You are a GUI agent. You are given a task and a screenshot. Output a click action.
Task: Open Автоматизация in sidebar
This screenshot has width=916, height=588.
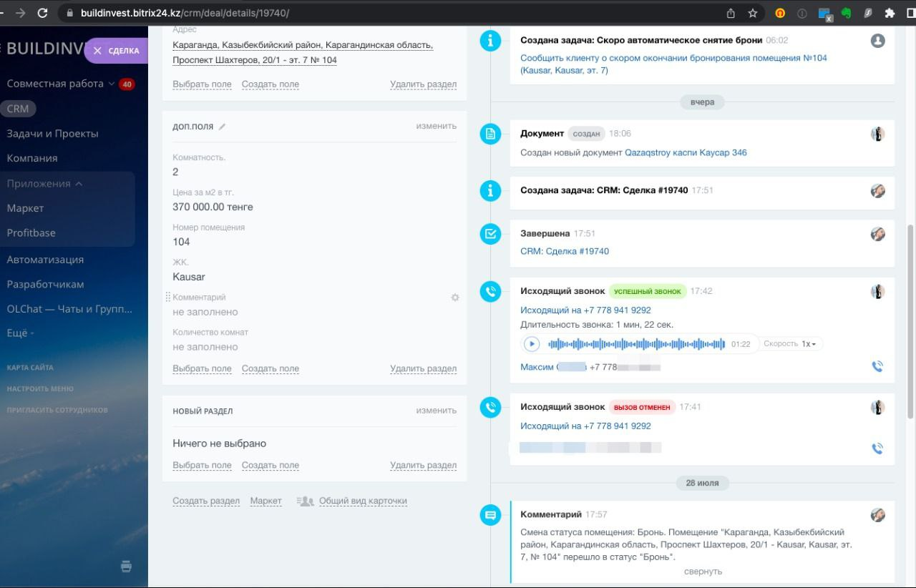click(x=45, y=260)
